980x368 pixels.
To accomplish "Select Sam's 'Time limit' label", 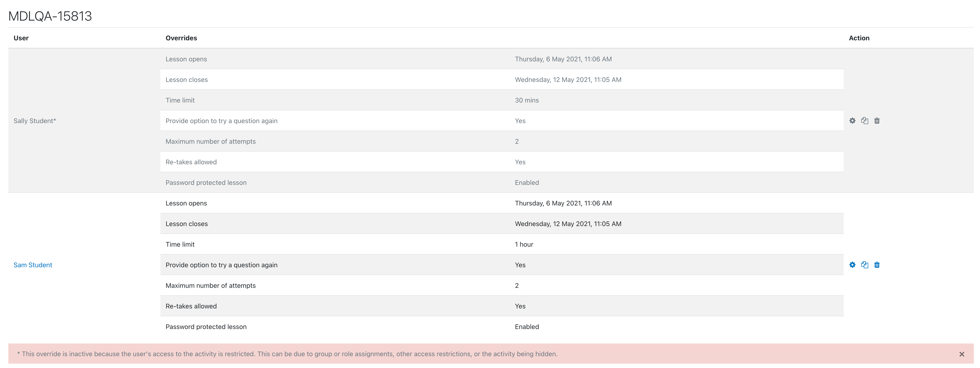I will coord(180,244).
